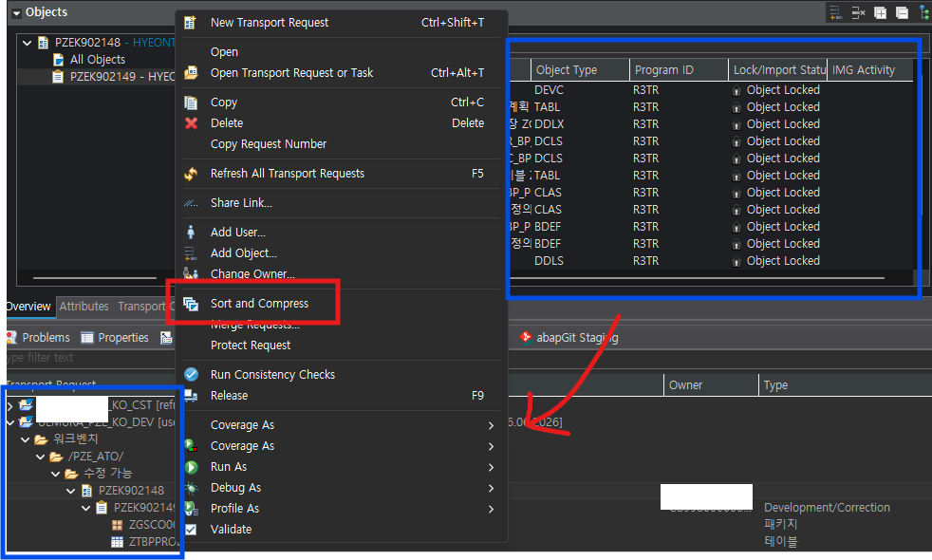Collapse the 워크벤치 folder
932x560 pixels.
25,439
